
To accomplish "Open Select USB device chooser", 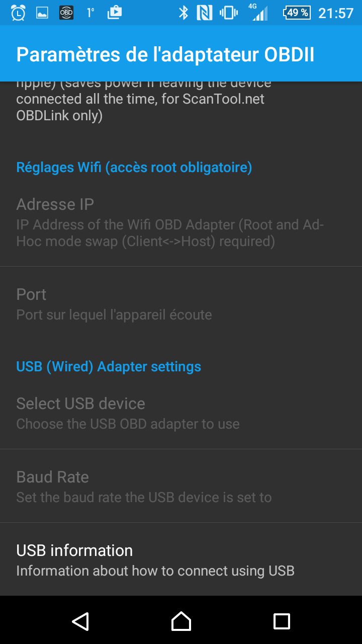I will click(181, 413).
